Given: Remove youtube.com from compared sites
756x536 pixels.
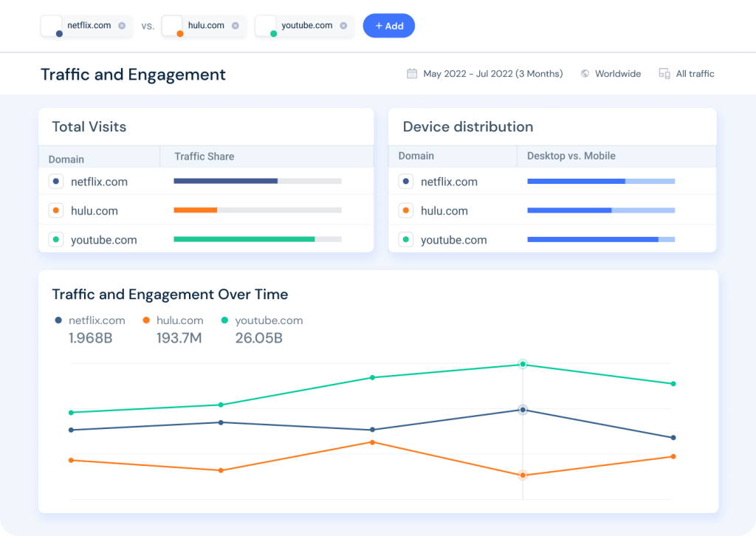Looking at the screenshot, I should (343, 26).
